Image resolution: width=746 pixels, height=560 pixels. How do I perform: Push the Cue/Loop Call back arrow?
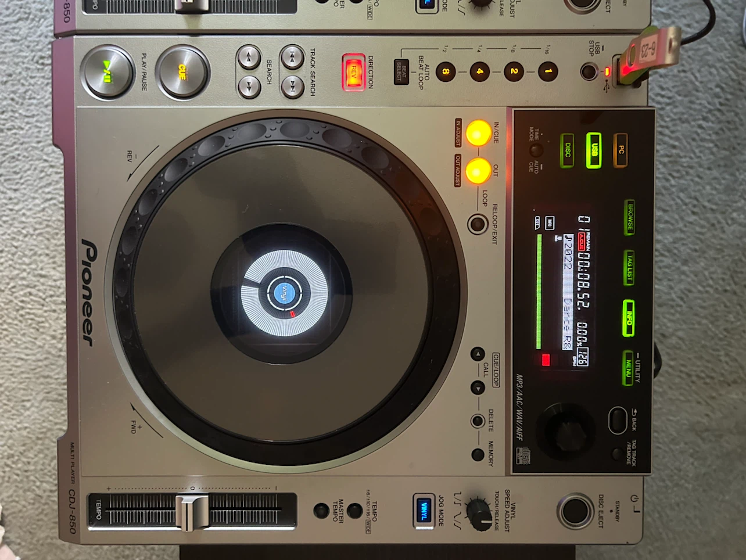pyautogui.click(x=478, y=354)
